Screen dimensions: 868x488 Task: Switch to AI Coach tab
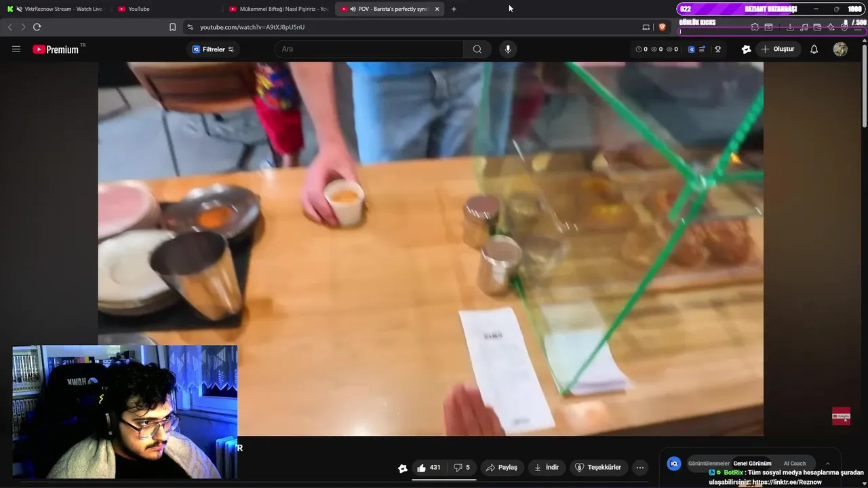795,464
